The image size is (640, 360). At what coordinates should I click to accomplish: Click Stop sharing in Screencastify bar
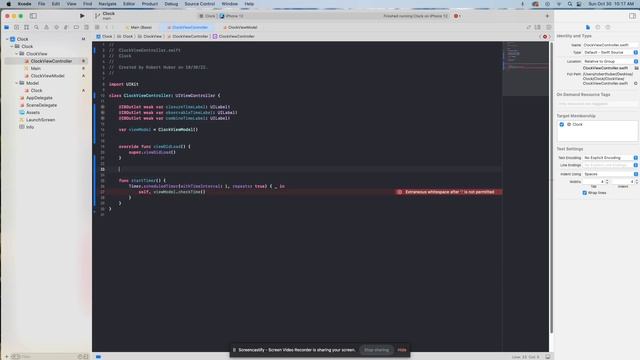[x=376, y=350]
